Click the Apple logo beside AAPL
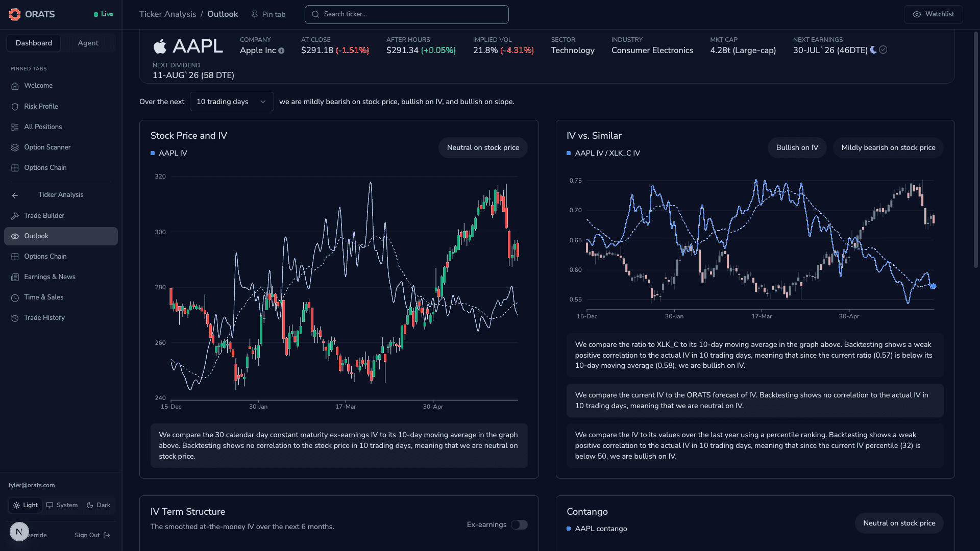 coord(160,46)
